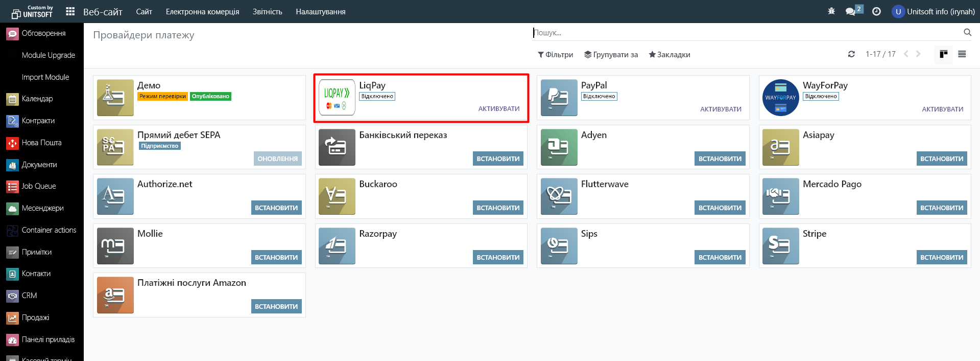Click the bug debug icon in top bar

(x=831, y=11)
